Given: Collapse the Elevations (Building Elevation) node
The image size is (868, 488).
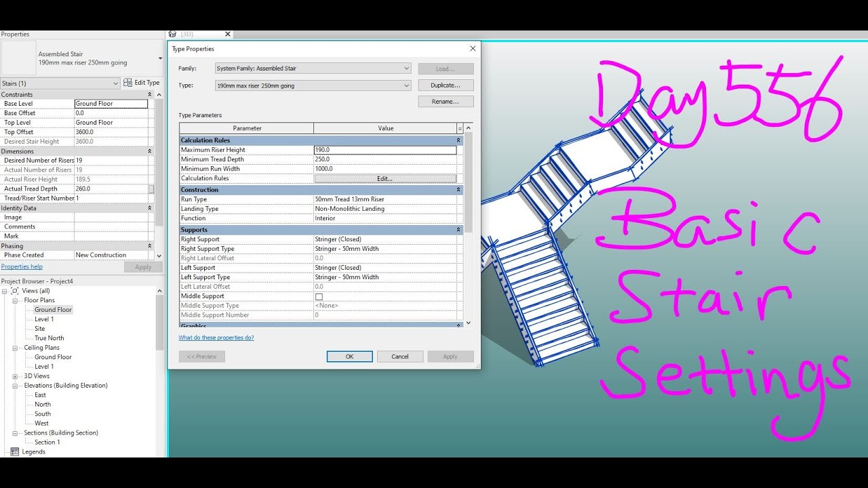Looking at the screenshot, I should 15,386.
